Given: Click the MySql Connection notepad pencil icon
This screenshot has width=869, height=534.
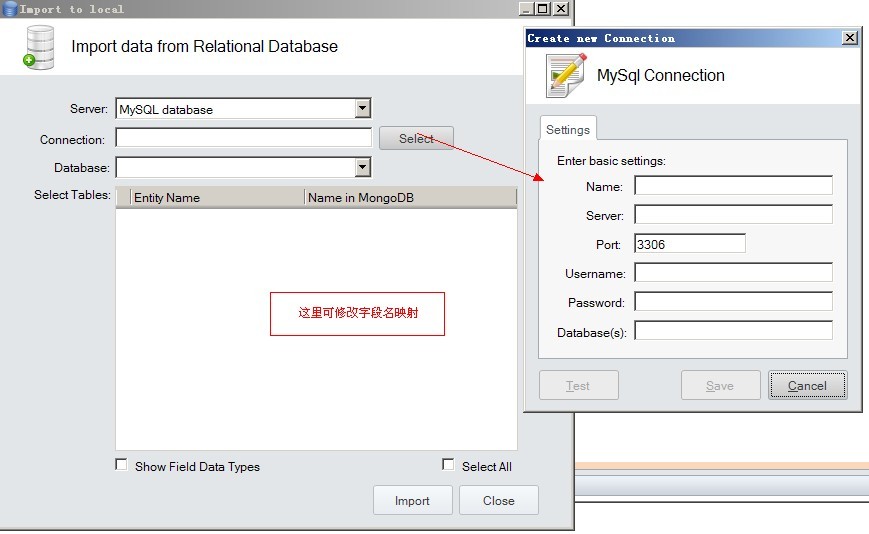Looking at the screenshot, I should 566,75.
